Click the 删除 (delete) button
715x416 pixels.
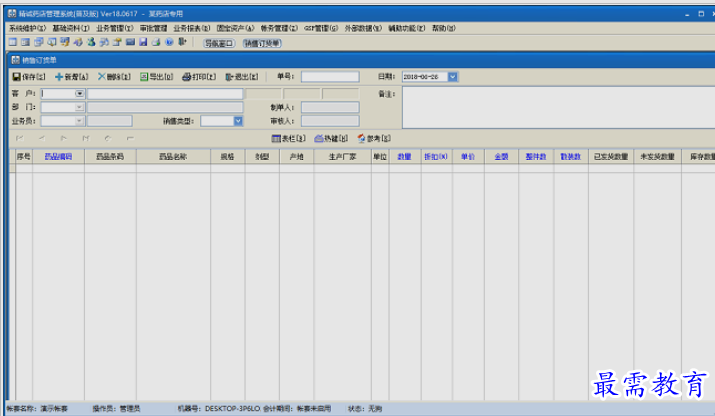[x=114, y=77]
